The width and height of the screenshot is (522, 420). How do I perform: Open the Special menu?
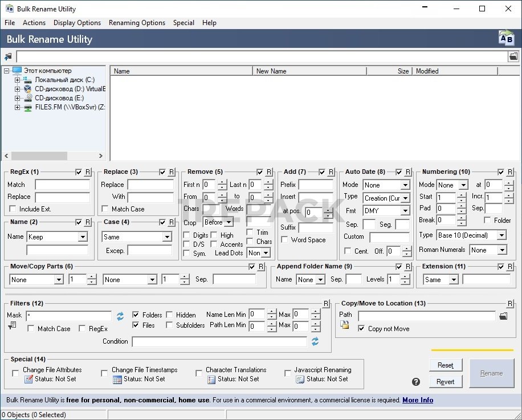[x=183, y=23]
